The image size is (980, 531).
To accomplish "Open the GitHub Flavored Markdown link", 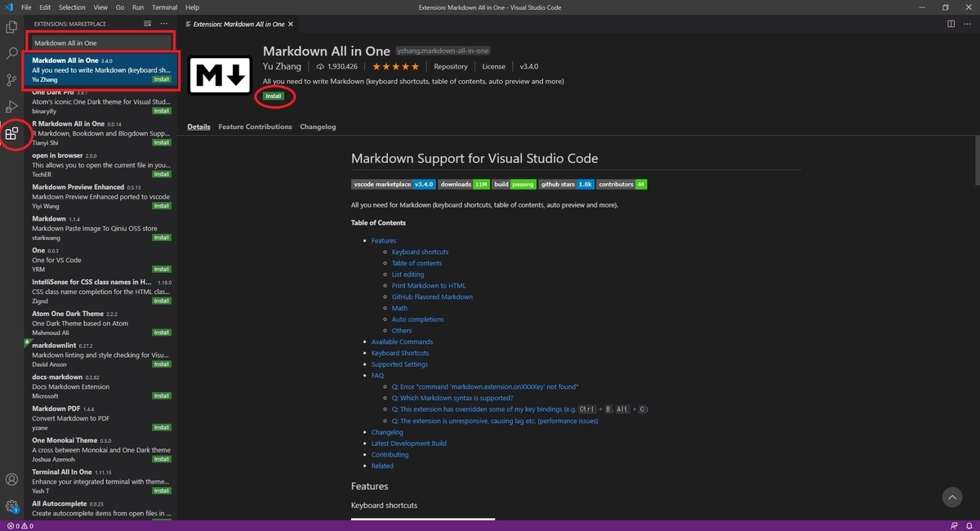I will [x=432, y=297].
